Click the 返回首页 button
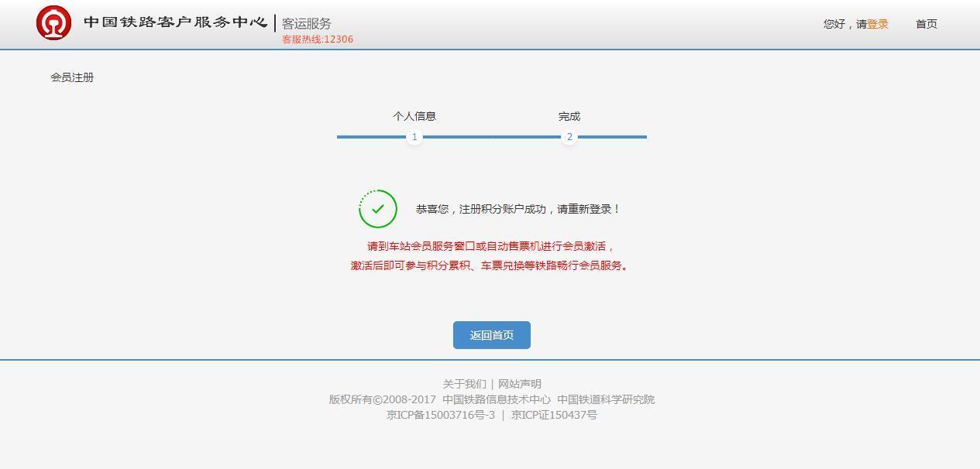 (x=492, y=335)
